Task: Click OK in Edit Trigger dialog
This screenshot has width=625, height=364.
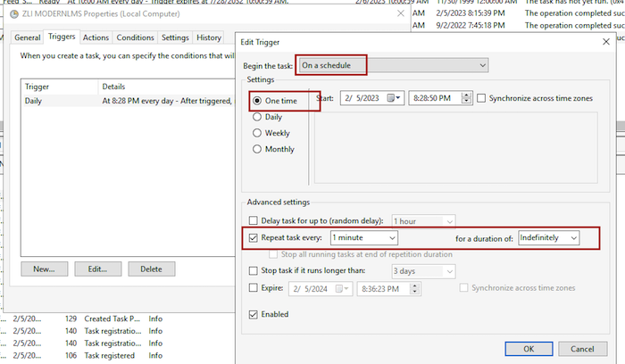Action: (x=529, y=349)
